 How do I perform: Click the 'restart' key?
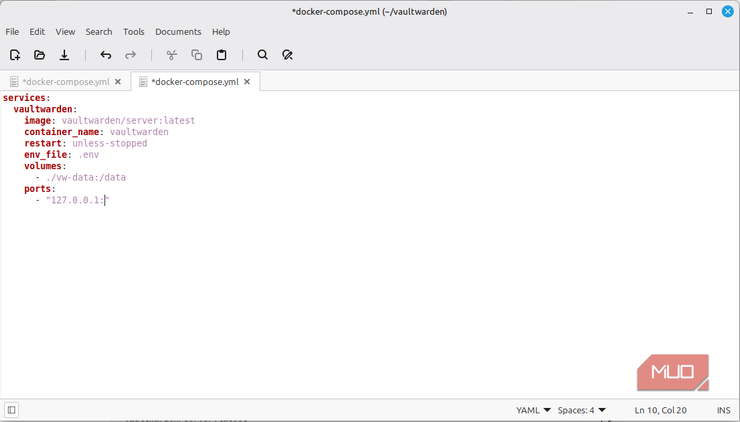[x=42, y=143]
